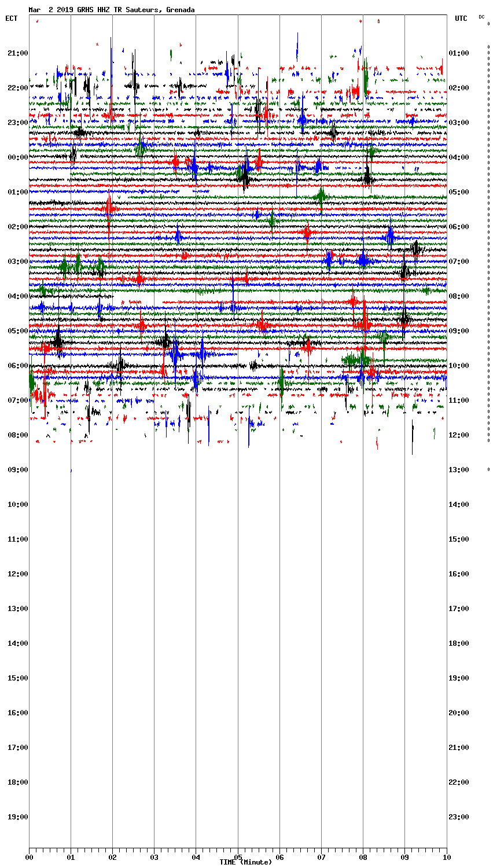
Task: Click minute tick label 10 on bottom axis
Action: (446, 857)
